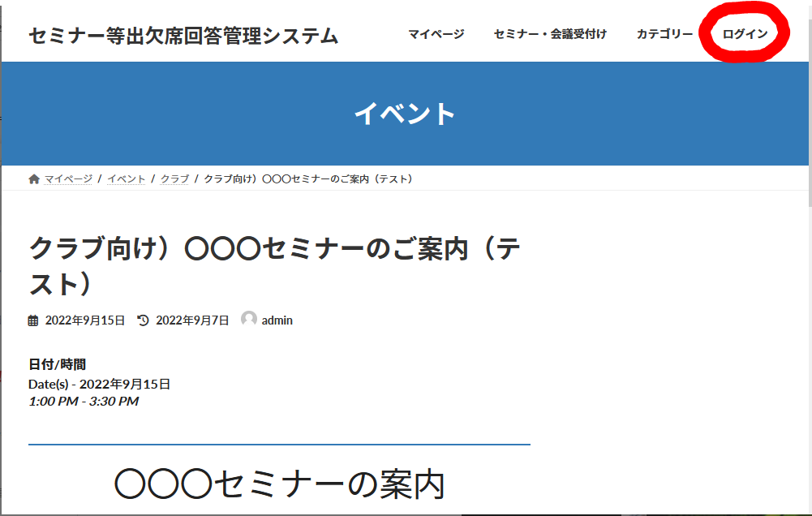Open the マイページ menu item
The image size is (812, 516).
[436, 34]
